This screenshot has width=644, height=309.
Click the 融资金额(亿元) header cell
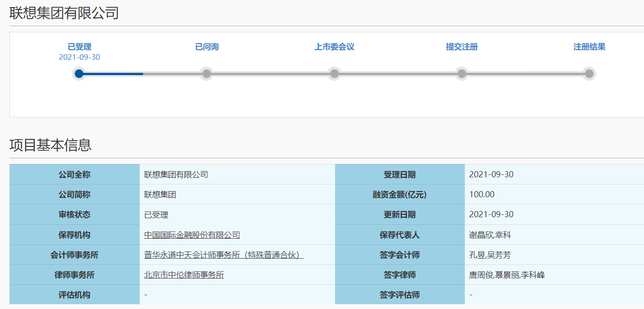[x=400, y=194]
